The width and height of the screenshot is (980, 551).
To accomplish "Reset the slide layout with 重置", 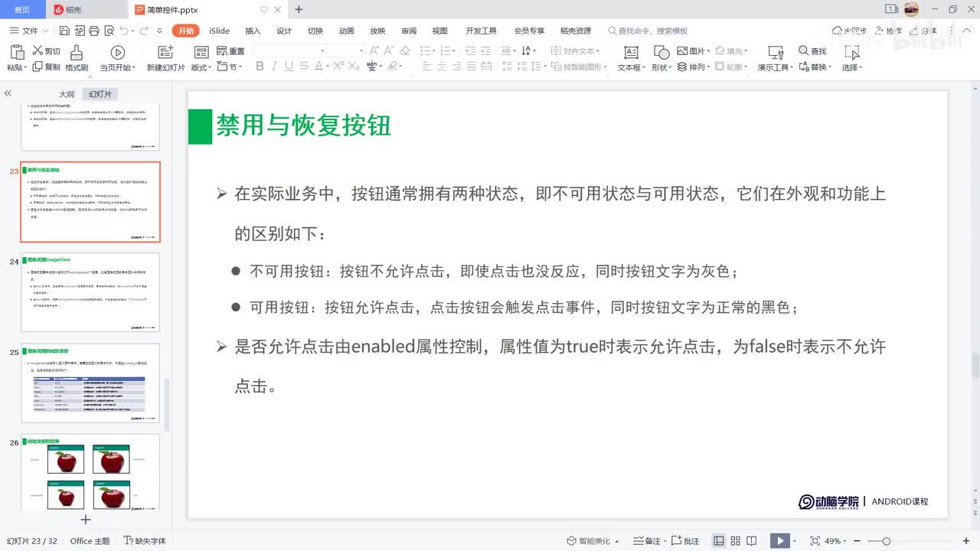I will coord(231,51).
